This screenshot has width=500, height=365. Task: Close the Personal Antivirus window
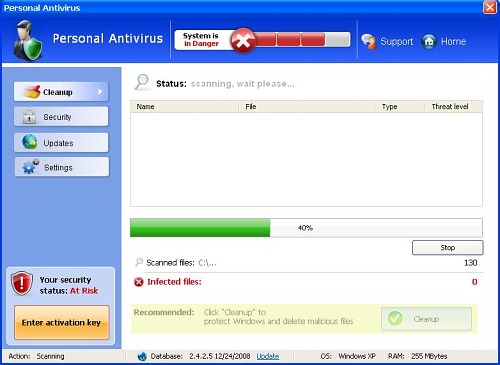click(490, 7)
